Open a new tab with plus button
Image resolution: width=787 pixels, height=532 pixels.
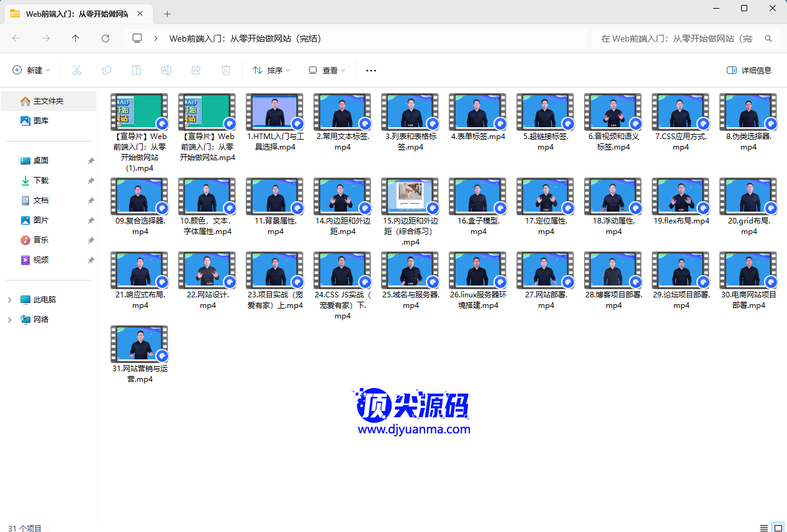tap(167, 14)
